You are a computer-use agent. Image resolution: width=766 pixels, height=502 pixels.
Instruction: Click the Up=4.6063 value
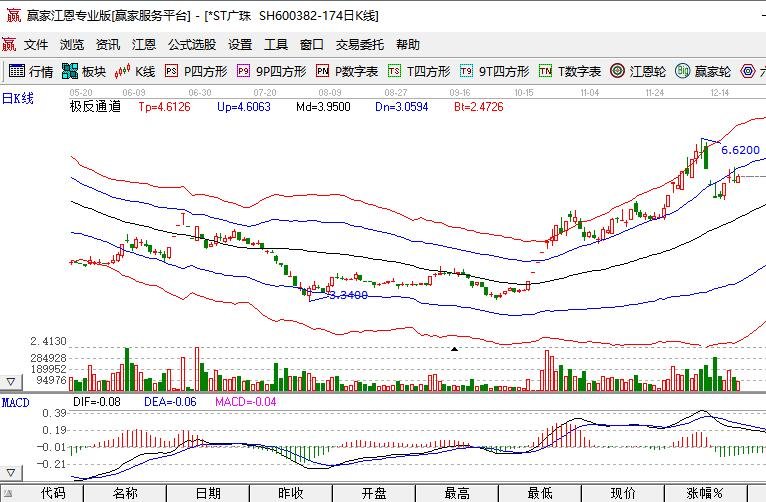244,107
